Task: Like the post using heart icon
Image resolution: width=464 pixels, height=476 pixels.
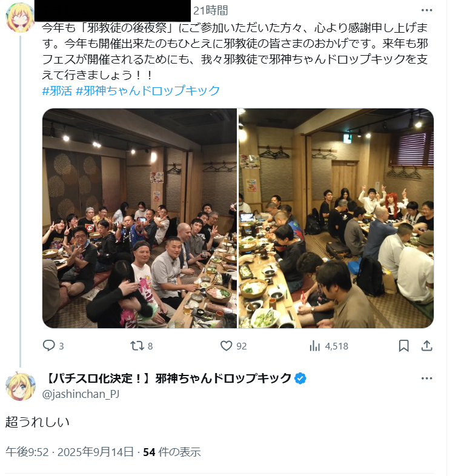Action: 226,345
